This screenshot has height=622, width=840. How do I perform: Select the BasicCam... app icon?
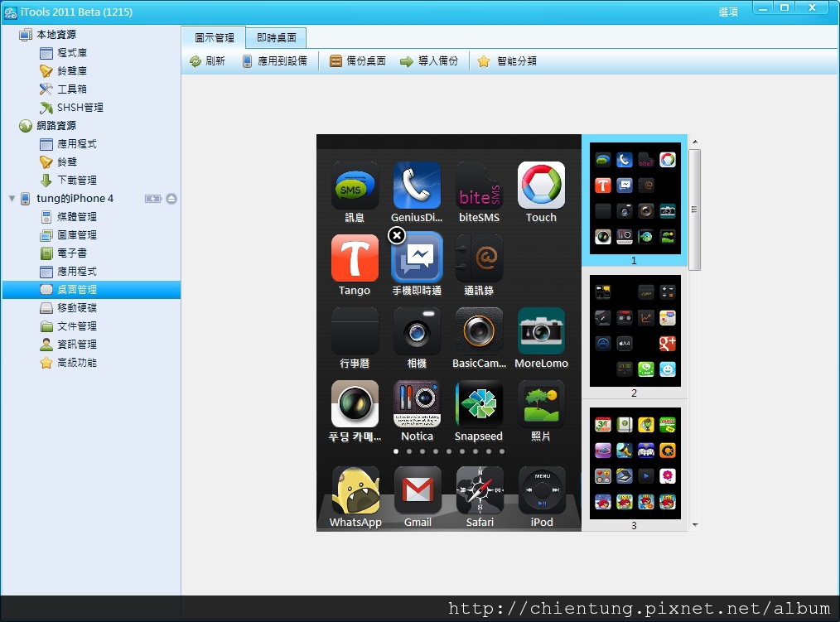479,331
